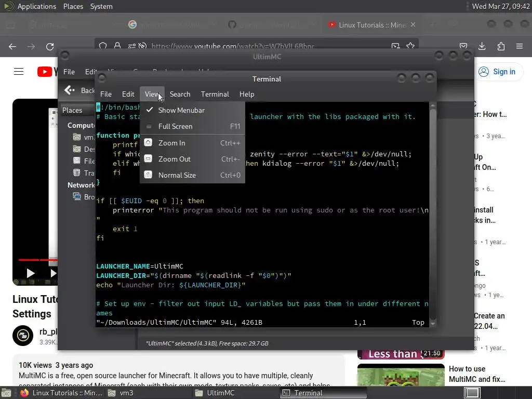Open the Terminal Edit menu
Image resolution: width=532 pixels, height=399 pixels.
click(x=128, y=94)
